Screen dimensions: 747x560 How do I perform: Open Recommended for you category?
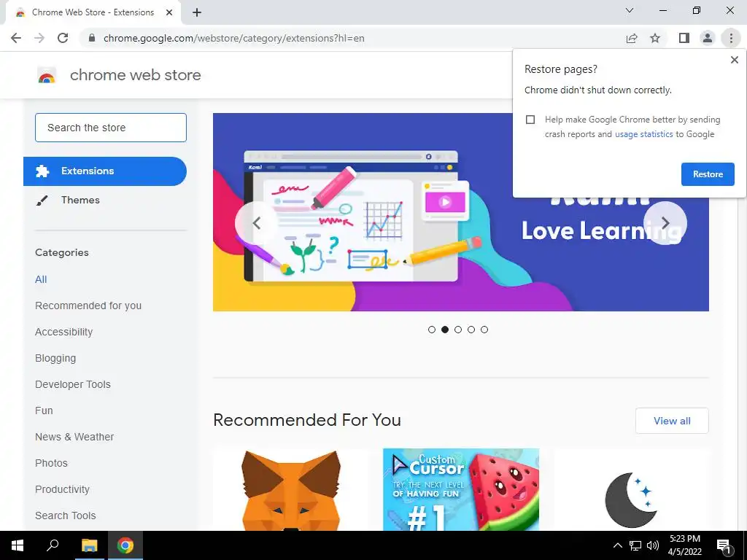click(88, 306)
